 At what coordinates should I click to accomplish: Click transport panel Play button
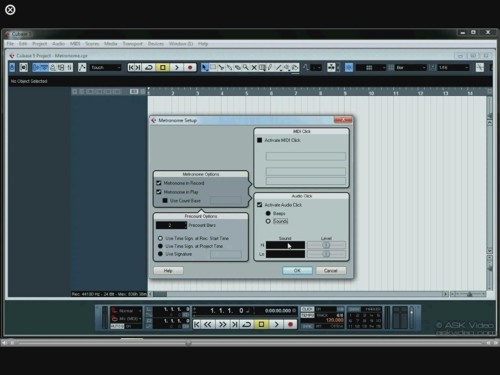pos(276,324)
